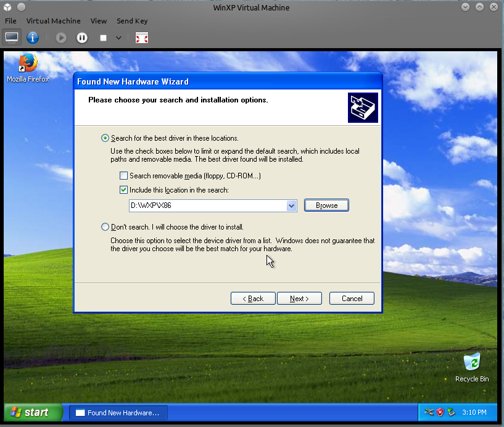Image resolution: width=504 pixels, height=427 pixels.
Task: Open the Windows XP start menu
Action: [x=33, y=412]
